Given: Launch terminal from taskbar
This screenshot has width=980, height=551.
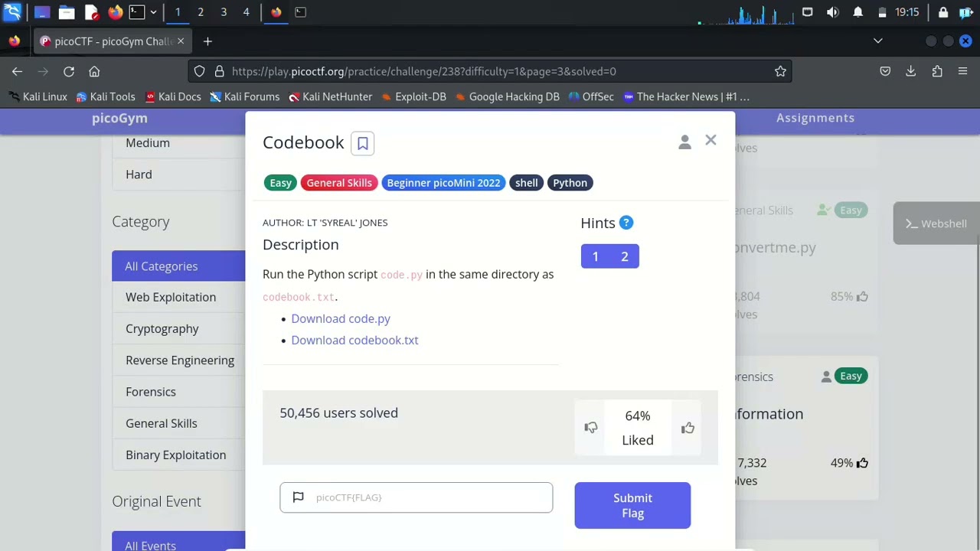Looking at the screenshot, I should 136,12.
